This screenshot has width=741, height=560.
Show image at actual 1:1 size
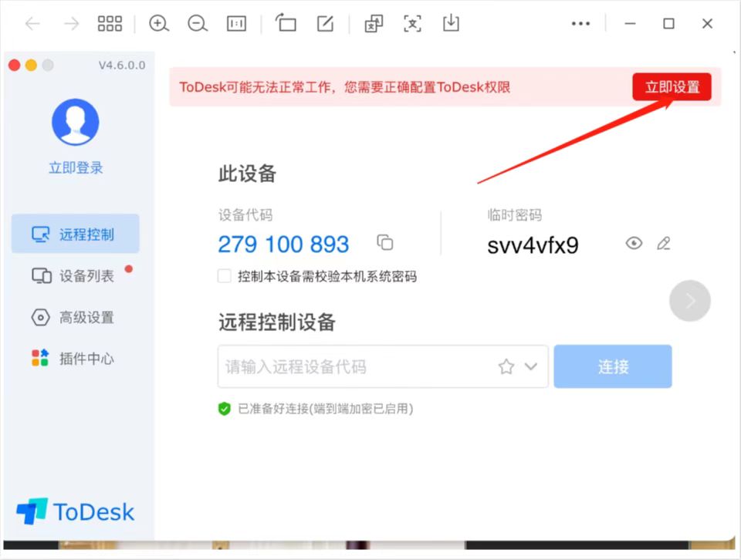tap(236, 23)
